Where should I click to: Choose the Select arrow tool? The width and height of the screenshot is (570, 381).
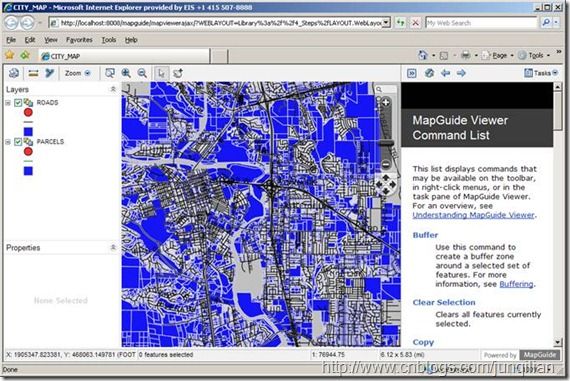tap(162, 73)
